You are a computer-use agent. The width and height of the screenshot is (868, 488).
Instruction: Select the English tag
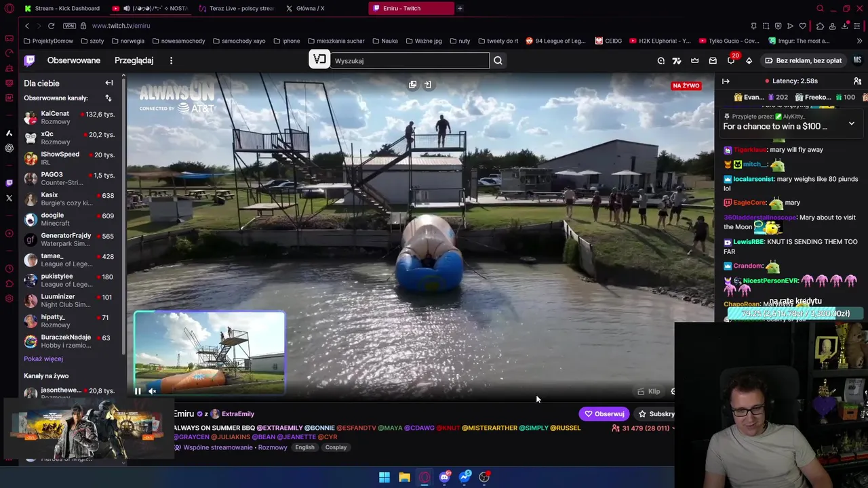[x=304, y=447]
